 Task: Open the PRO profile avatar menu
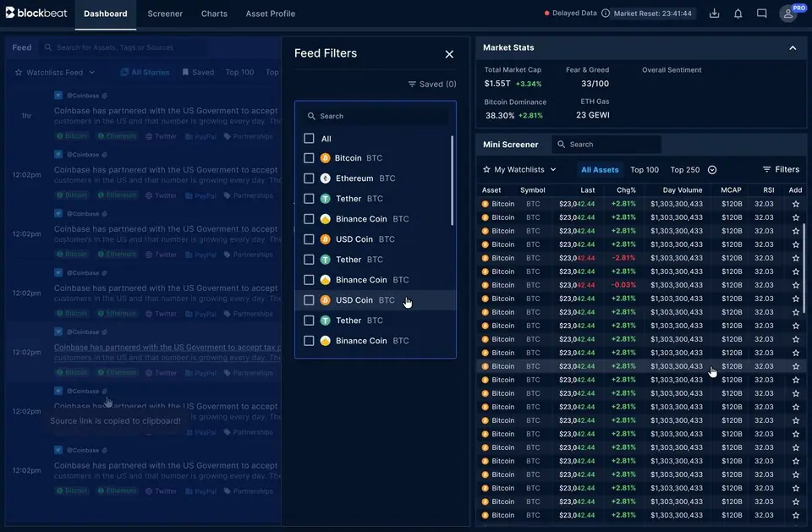click(x=788, y=14)
